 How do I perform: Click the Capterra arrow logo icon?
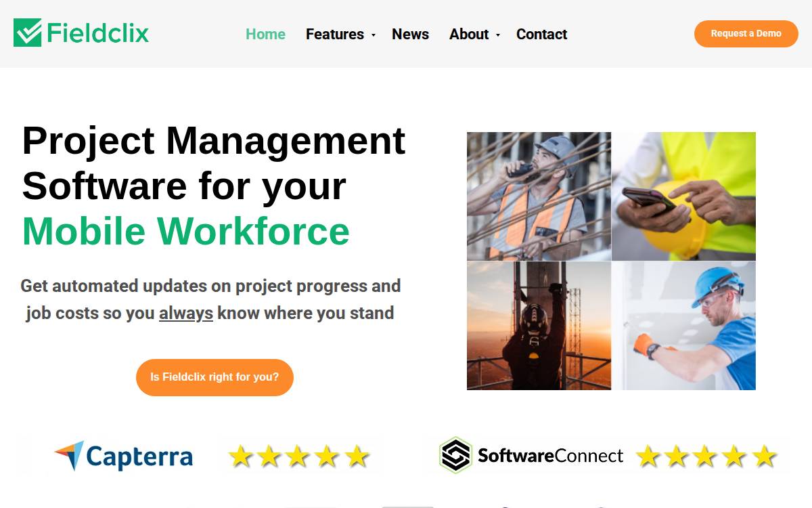click(x=70, y=456)
